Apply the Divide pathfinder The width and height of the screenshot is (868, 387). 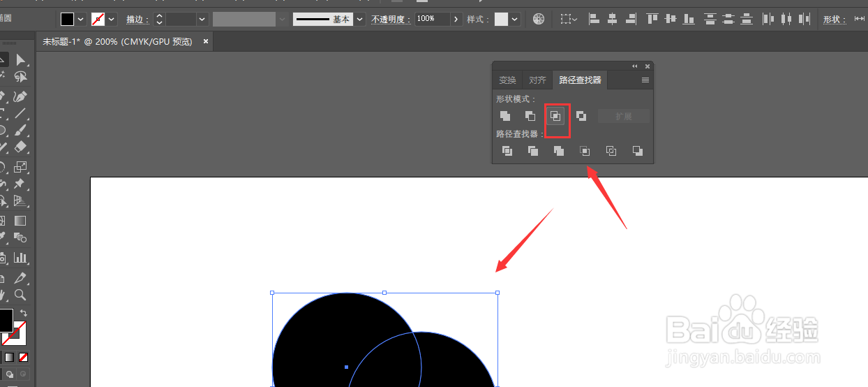pos(507,151)
